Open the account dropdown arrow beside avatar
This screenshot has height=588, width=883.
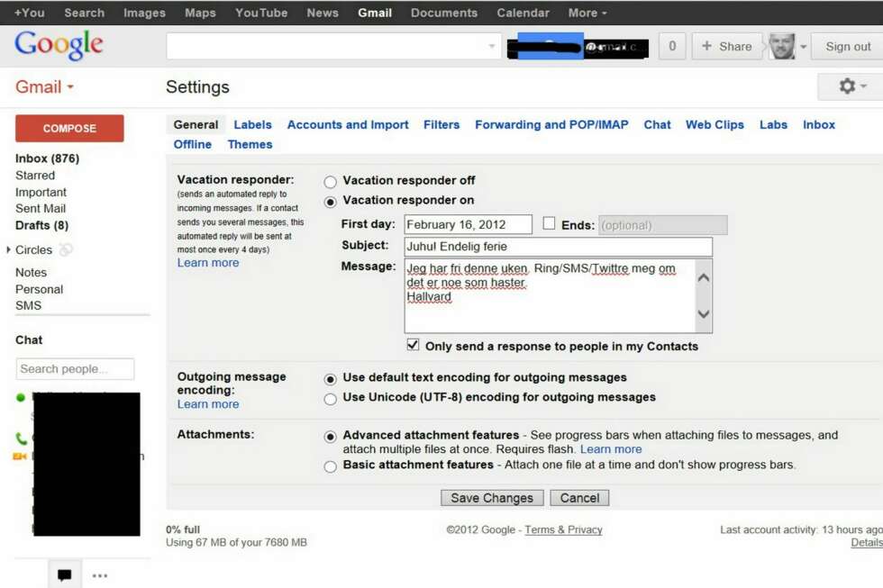[803, 47]
